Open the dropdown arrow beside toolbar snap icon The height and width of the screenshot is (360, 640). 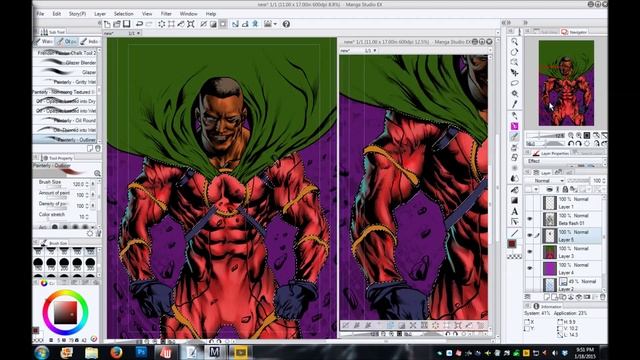[x=276, y=24]
